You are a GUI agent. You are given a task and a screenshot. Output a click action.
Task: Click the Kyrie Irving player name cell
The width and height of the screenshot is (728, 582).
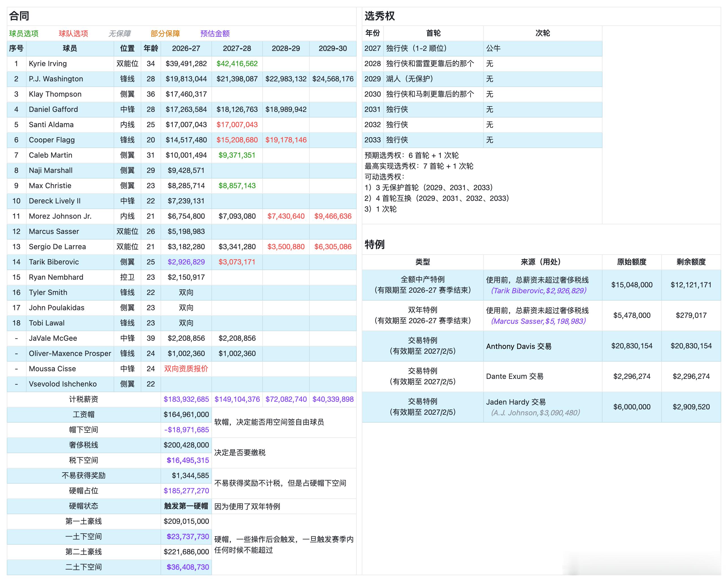coord(70,64)
